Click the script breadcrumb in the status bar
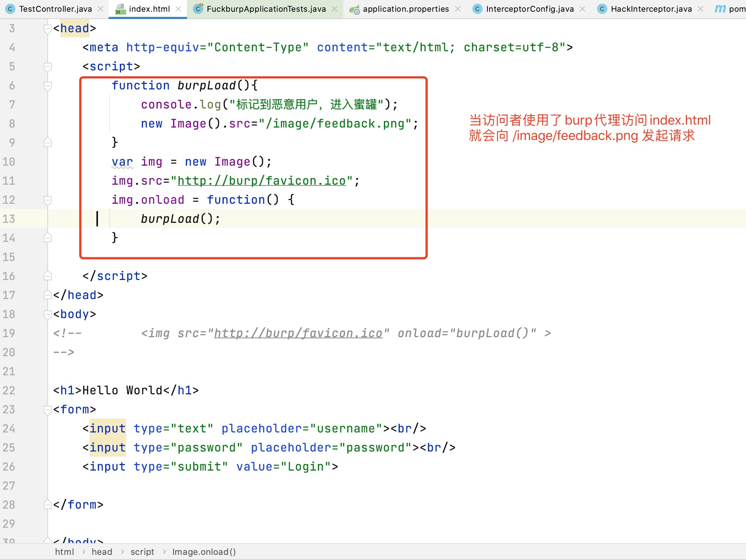The image size is (746, 560). point(142,552)
